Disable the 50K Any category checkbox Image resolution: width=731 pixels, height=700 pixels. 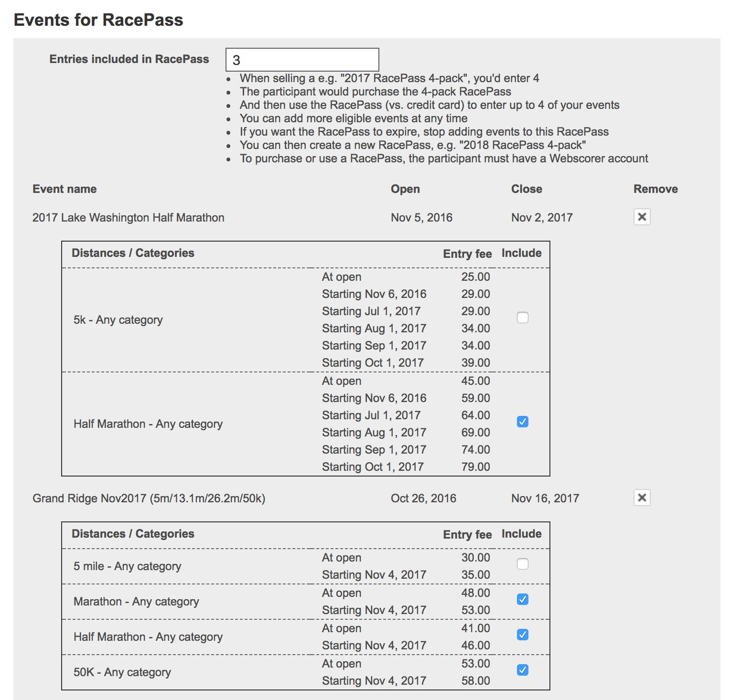tap(523, 670)
